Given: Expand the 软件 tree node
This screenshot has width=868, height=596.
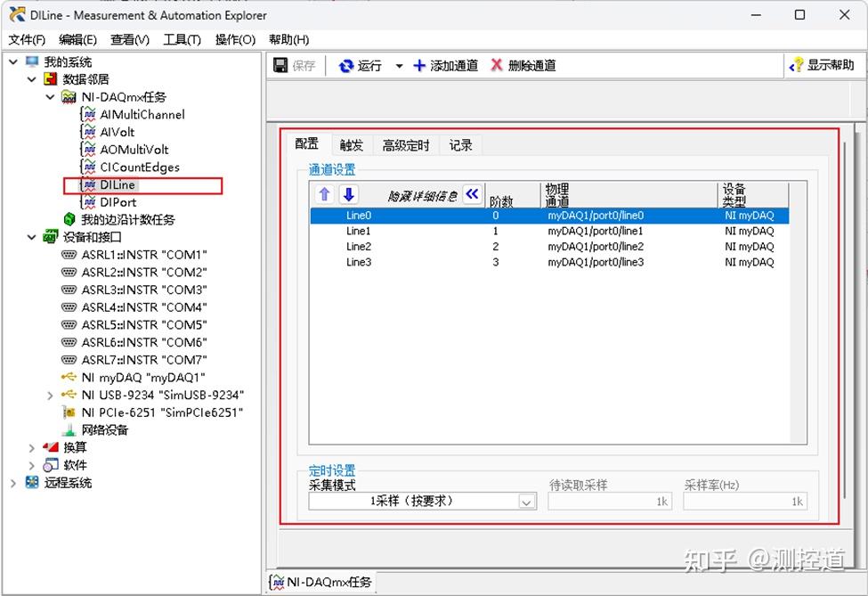Looking at the screenshot, I should point(31,465).
